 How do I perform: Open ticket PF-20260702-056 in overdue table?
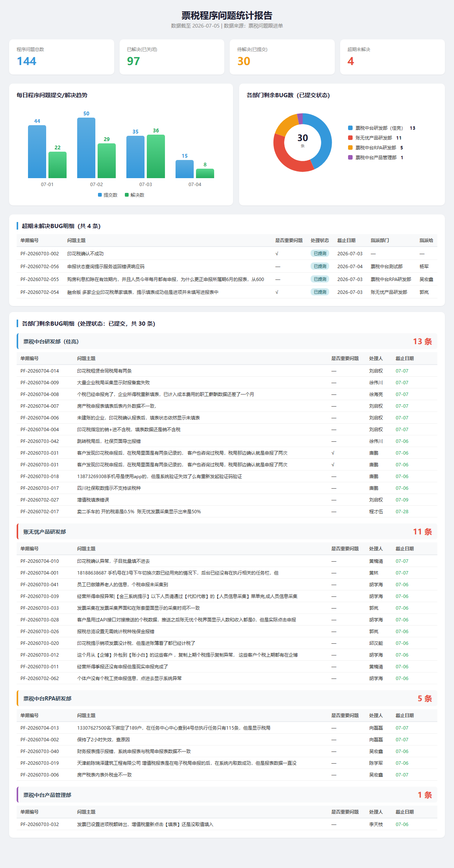click(227, 266)
